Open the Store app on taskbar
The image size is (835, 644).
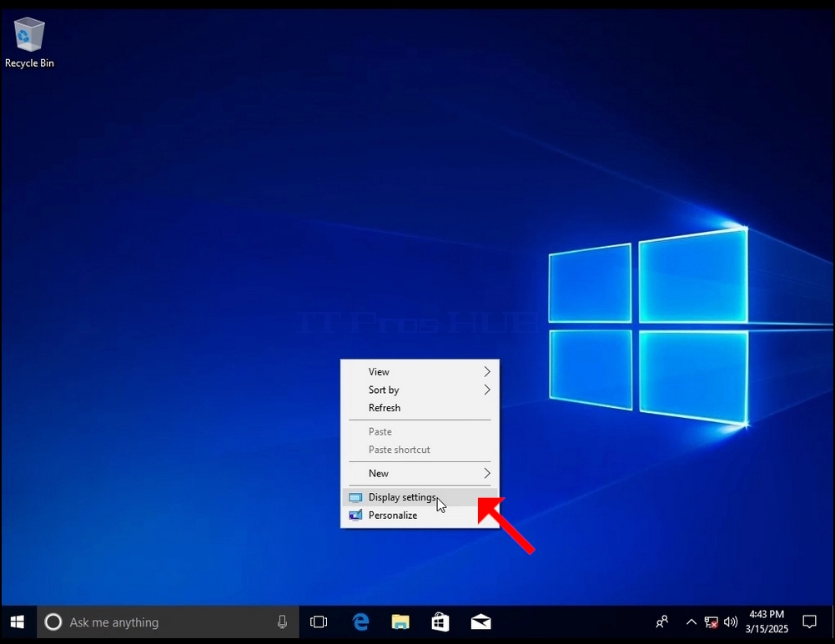click(440, 621)
